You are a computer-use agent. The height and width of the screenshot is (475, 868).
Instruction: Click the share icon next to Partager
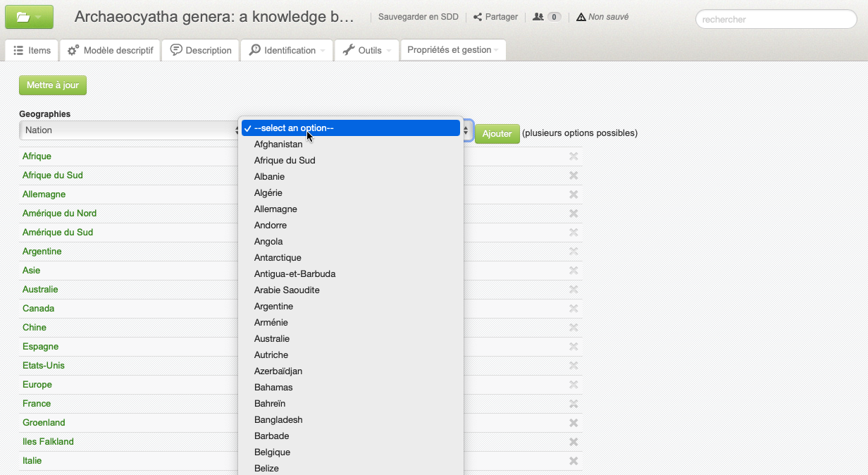tap(478, 17)
